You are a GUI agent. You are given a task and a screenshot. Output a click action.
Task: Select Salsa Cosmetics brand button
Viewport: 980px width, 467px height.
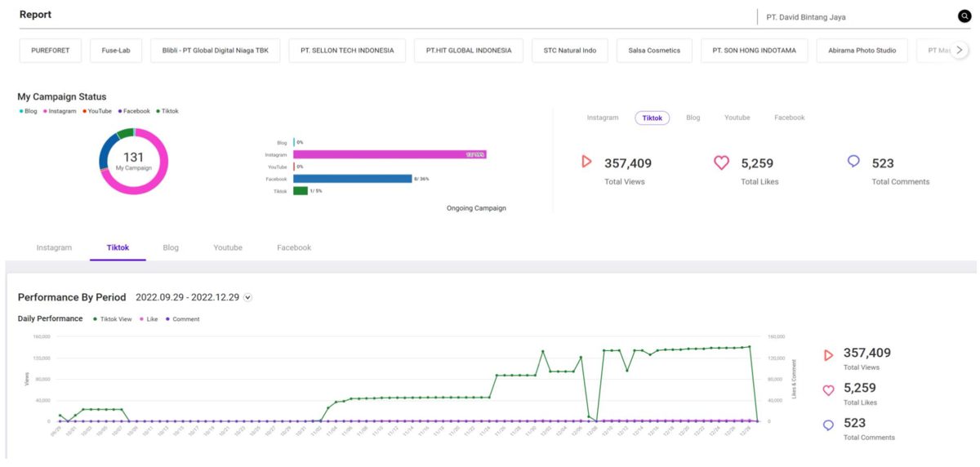click(654, 51)
